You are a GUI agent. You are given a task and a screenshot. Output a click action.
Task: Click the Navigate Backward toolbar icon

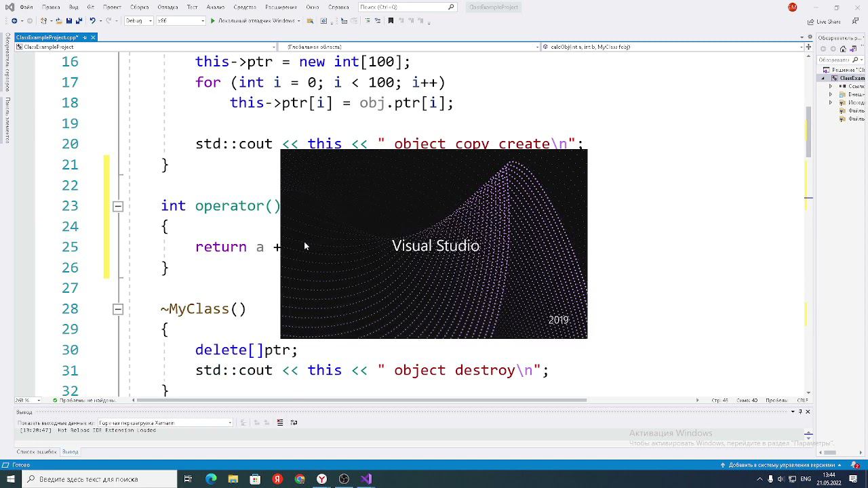point(14,21)
